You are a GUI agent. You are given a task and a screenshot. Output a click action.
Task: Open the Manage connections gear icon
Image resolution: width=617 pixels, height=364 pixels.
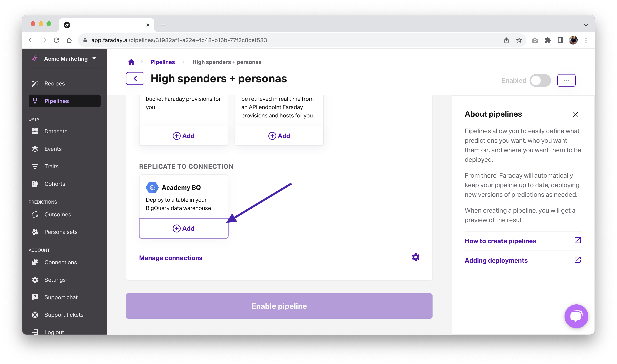coord(415,257)
